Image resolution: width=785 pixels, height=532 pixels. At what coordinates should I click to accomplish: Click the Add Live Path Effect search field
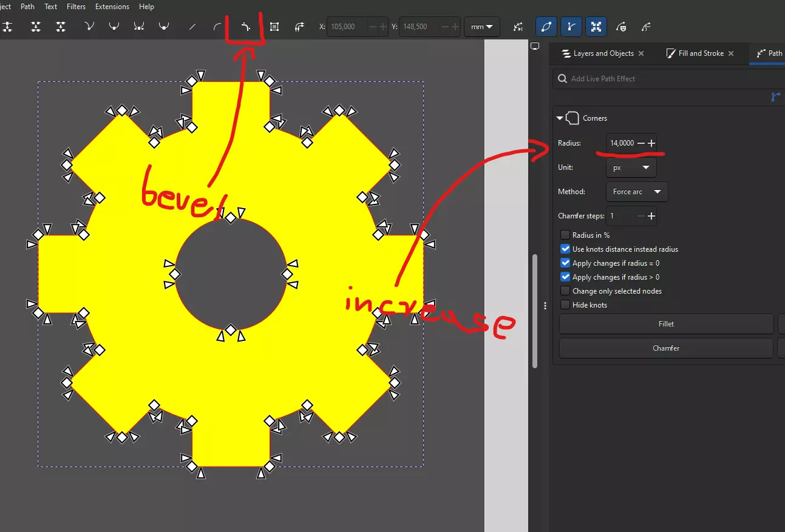668,79
